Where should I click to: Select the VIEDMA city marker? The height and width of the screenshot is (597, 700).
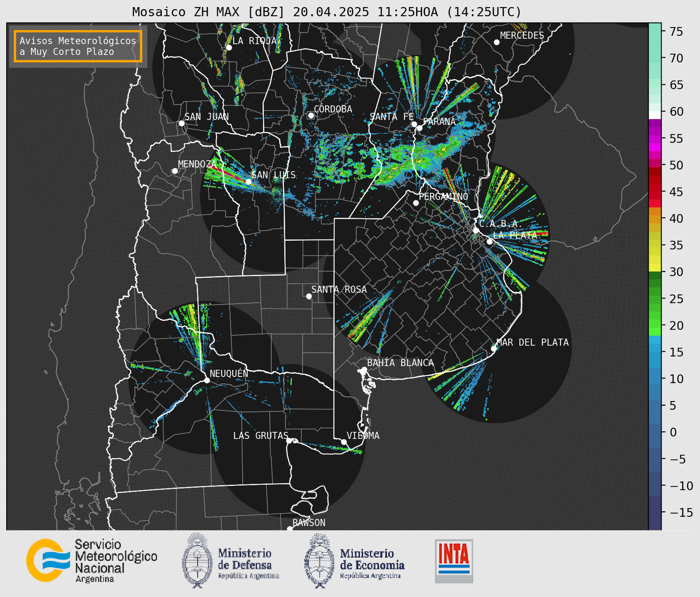(344, 442)
